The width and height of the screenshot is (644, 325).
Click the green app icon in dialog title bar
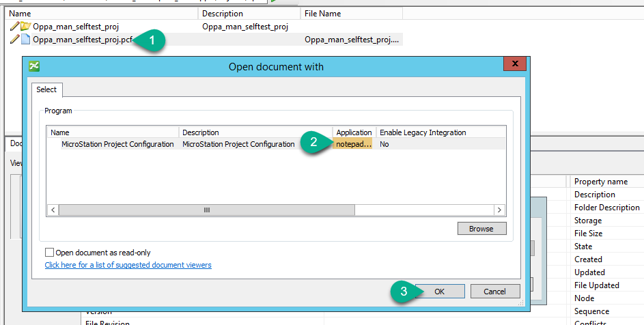tap(34, 66)
